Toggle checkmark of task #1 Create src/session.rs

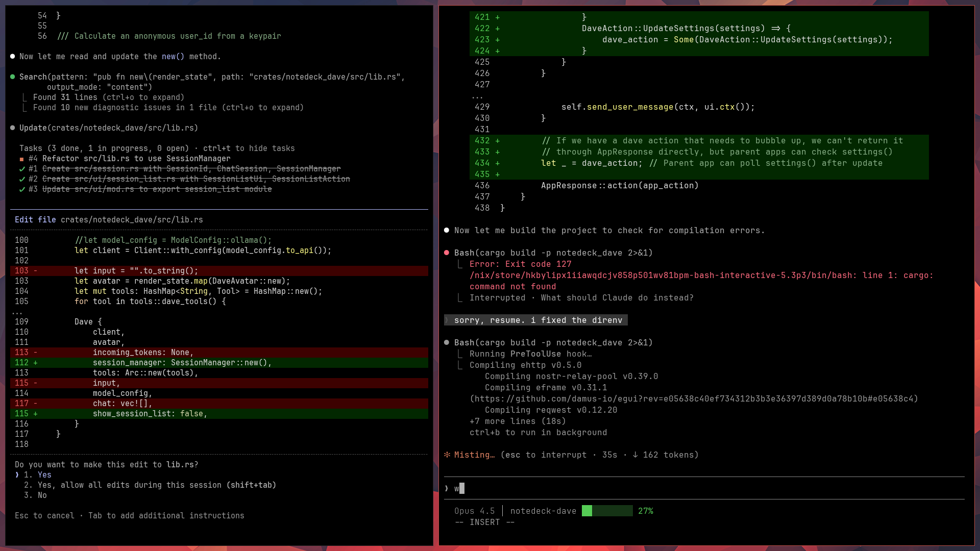click(22, 169)
